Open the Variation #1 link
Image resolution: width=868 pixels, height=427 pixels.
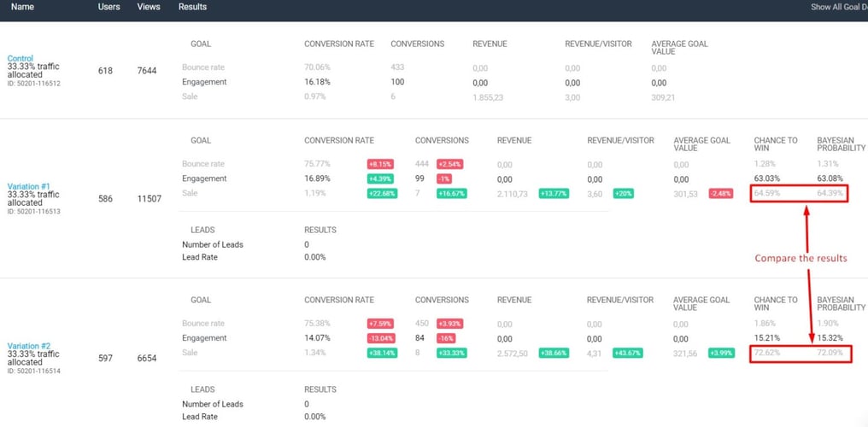(x=29, y=186)
